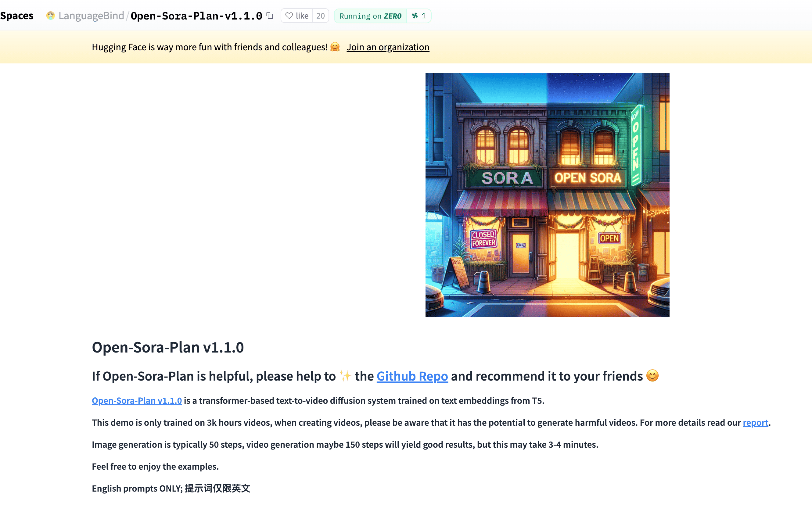Open the Spaces home link
The image size is (812, 505).
point(17,16)
